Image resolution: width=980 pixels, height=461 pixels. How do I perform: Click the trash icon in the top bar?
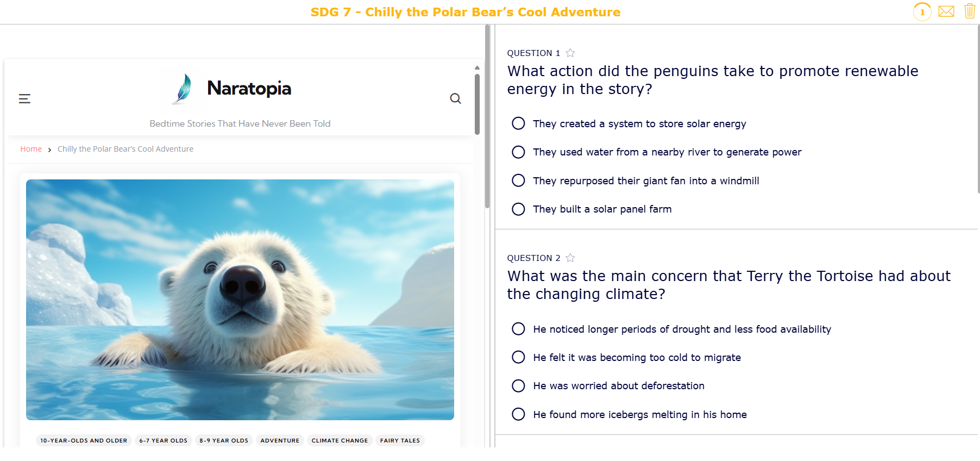pyautogui.click(x=970, y=11)
